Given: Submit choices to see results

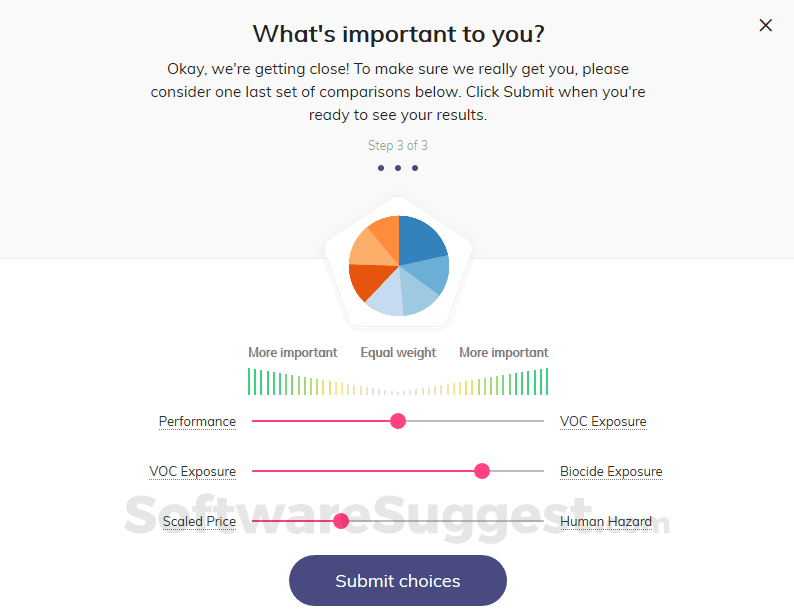Looking at the screenshot, I should tap(398, 581).
